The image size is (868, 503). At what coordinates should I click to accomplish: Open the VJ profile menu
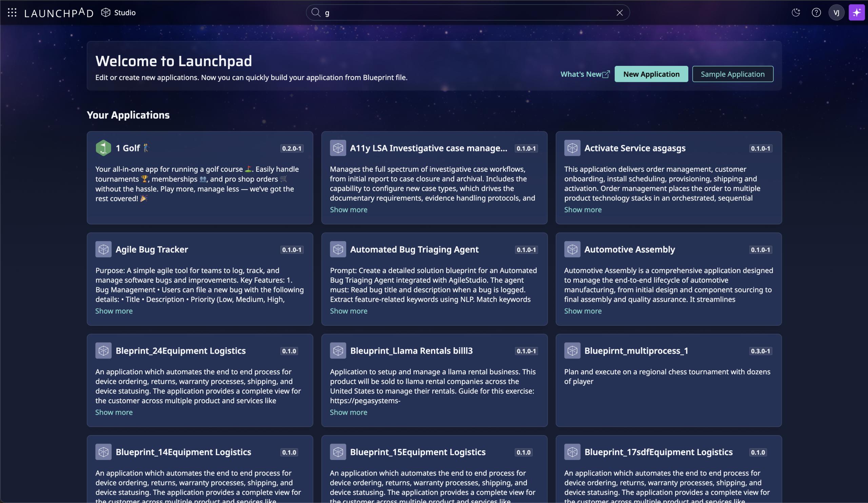tap(837, 13)
